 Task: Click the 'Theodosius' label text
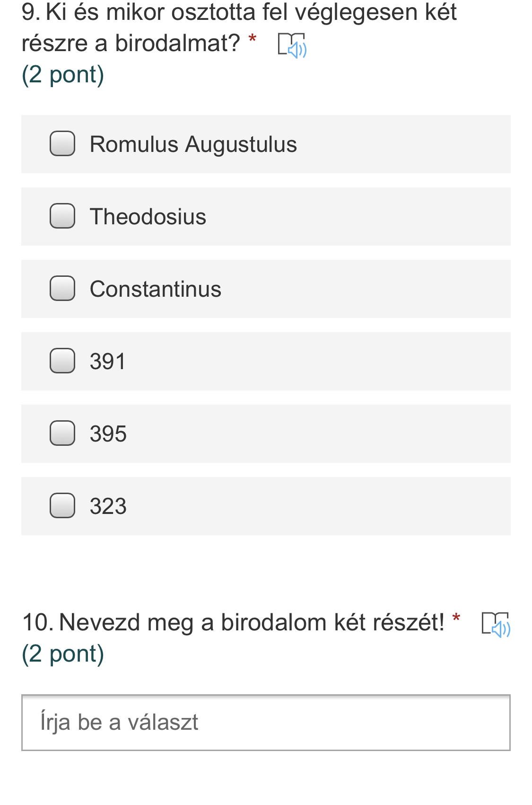148,217
